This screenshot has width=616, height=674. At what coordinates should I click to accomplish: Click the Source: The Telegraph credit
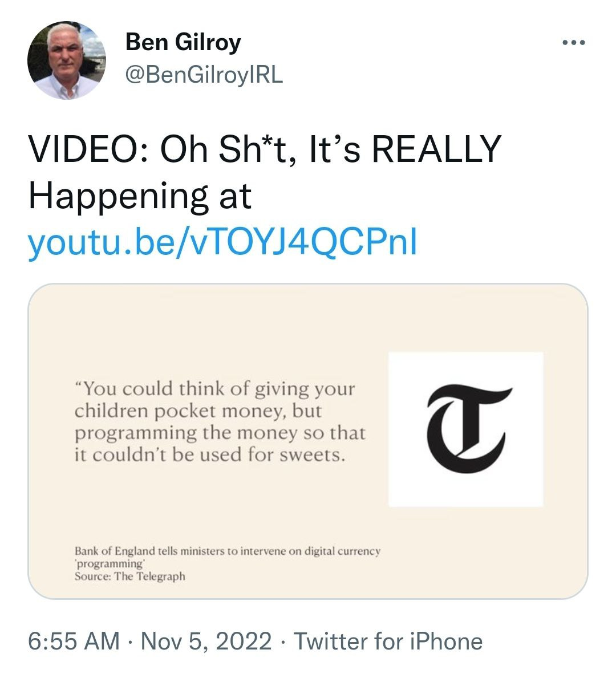[x=130, y=576]
